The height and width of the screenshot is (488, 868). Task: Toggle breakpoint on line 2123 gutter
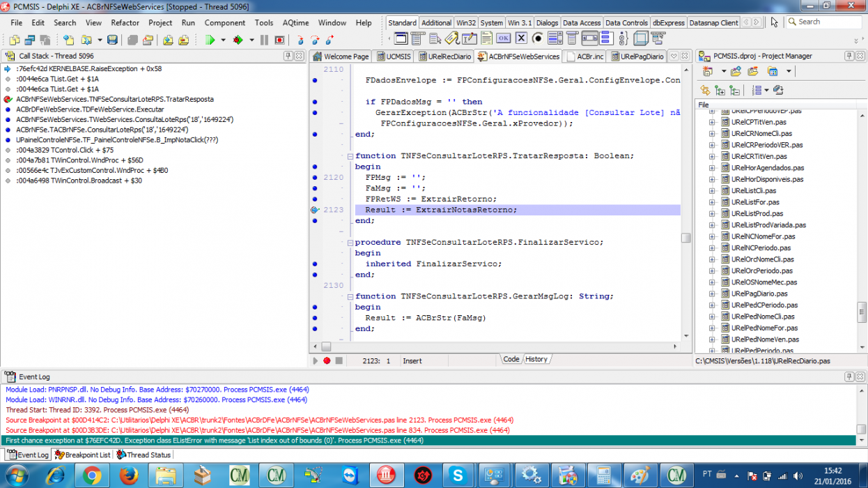point(315,210)
